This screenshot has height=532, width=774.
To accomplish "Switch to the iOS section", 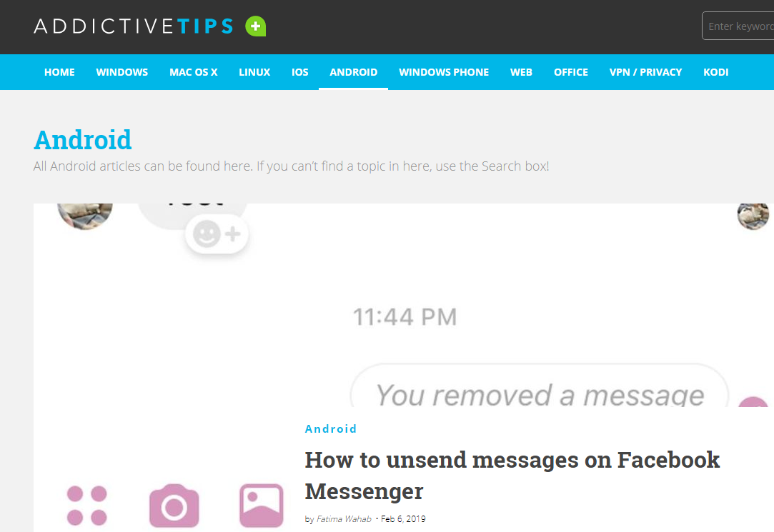I will 299,72.
